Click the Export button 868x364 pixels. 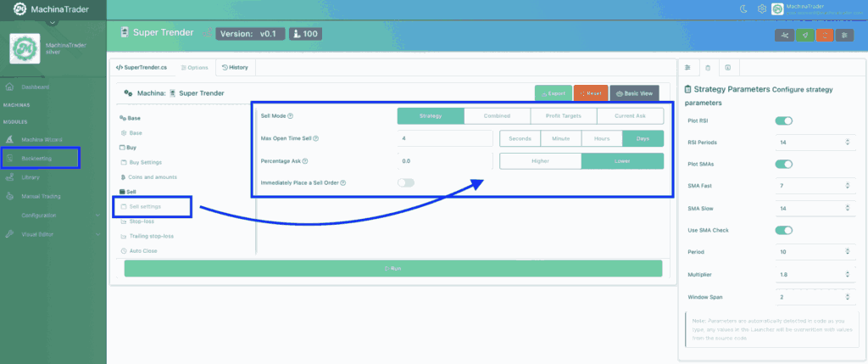pyautogui.click(x=554, y=93)
